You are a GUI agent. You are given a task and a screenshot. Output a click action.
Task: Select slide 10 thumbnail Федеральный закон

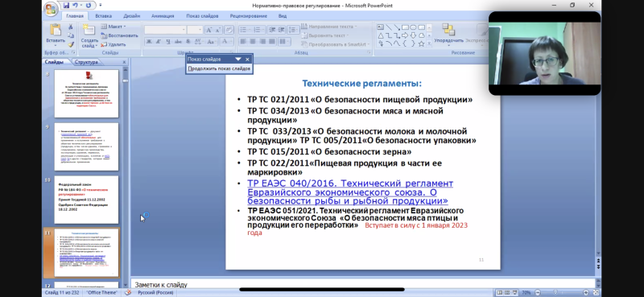(x=87, y=200)
